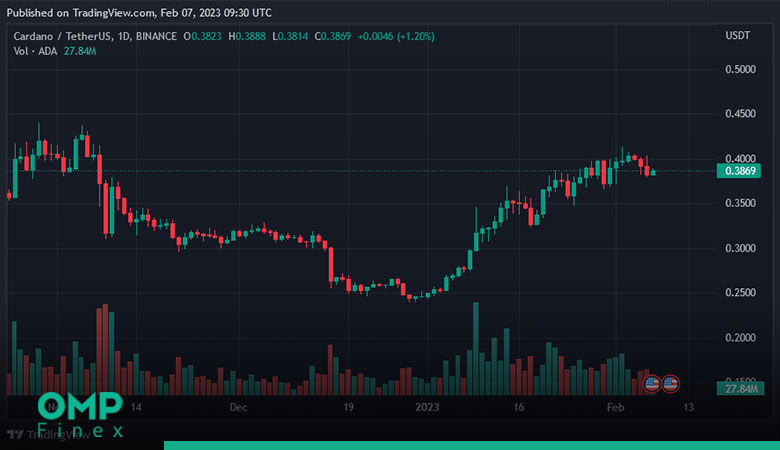Click the BINANCE exchange label in legend

click(x=156, y=36)
